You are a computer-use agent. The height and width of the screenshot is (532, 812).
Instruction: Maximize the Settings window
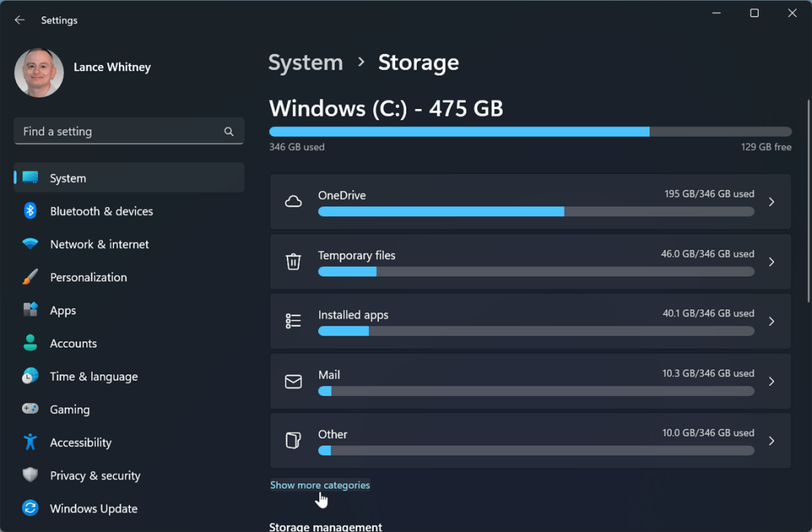(x=755, y=13)
